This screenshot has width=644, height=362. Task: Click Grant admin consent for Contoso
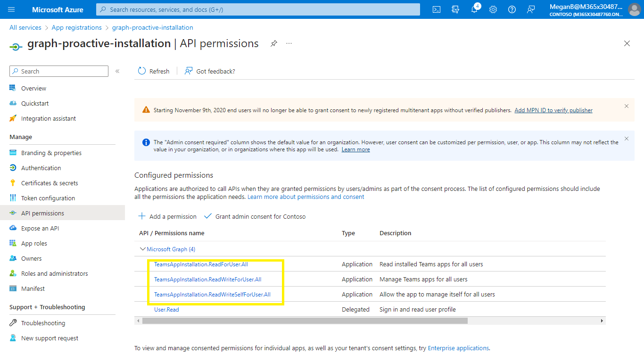coord(255,216)
